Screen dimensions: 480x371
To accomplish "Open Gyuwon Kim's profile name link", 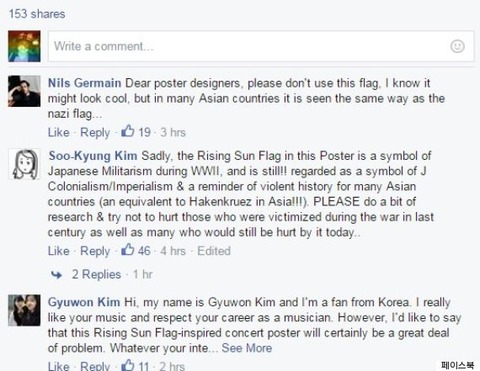I will coord(84,302).
